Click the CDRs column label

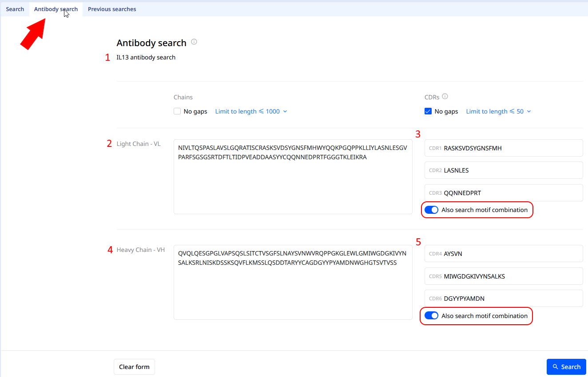pyautogui.click(x=432, y=97)
